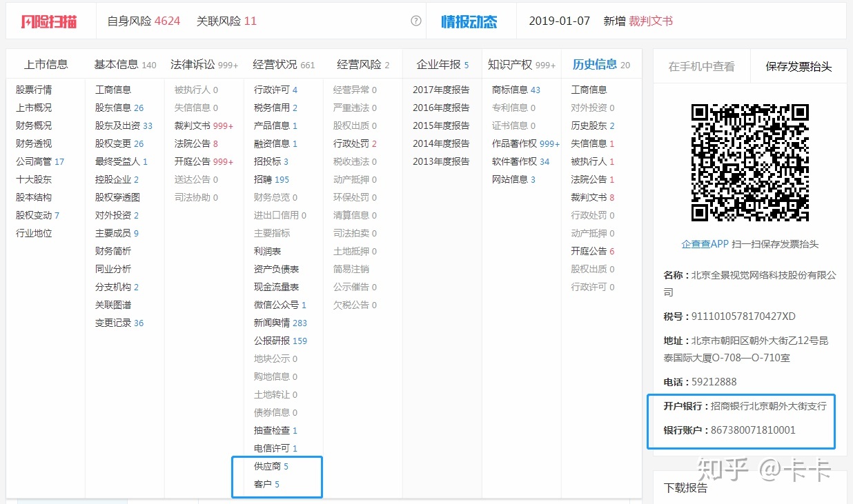This screenshot has width=853, height=504.
Task: Switch to the 经营风险 tab
Action: pyautogui.click(x=363, y=64)
